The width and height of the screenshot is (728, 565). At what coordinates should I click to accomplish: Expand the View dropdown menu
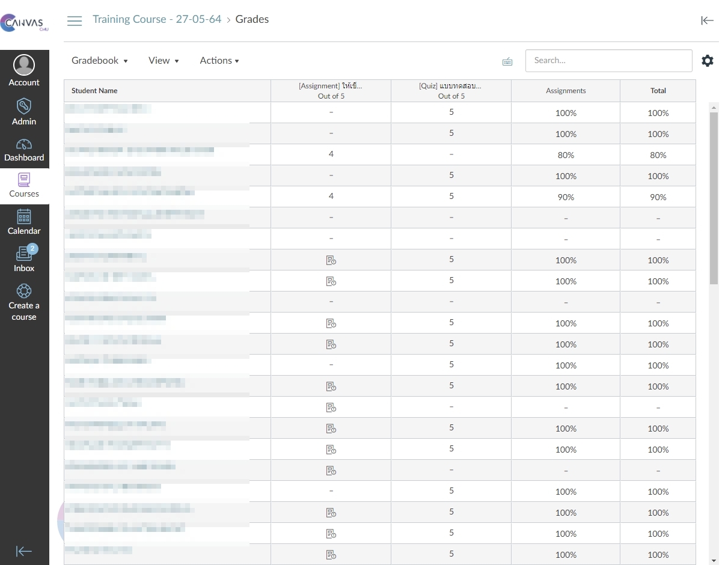pyautogui.click(x=164, y=61)
